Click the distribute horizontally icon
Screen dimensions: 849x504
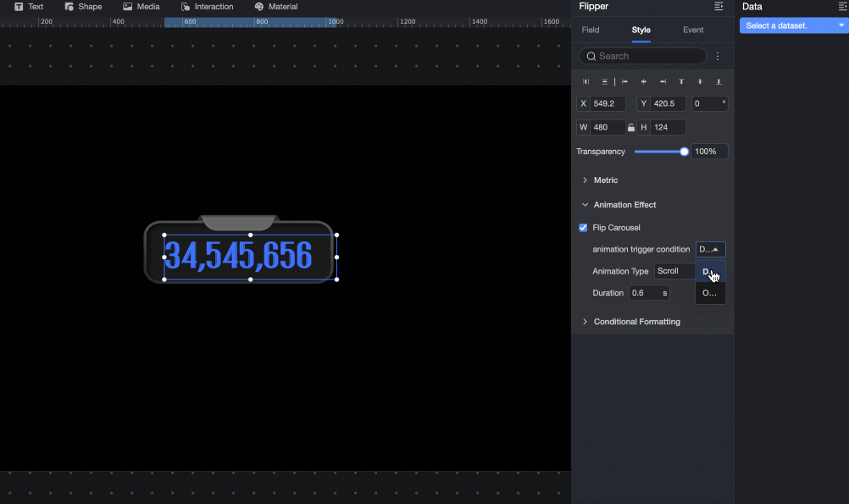coord(585,82)
